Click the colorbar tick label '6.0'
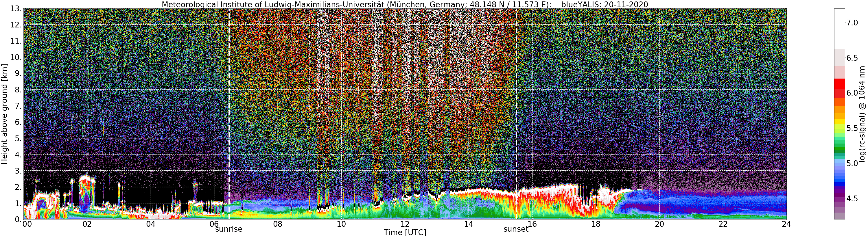868x238 pixels. [x=852, y=93]
